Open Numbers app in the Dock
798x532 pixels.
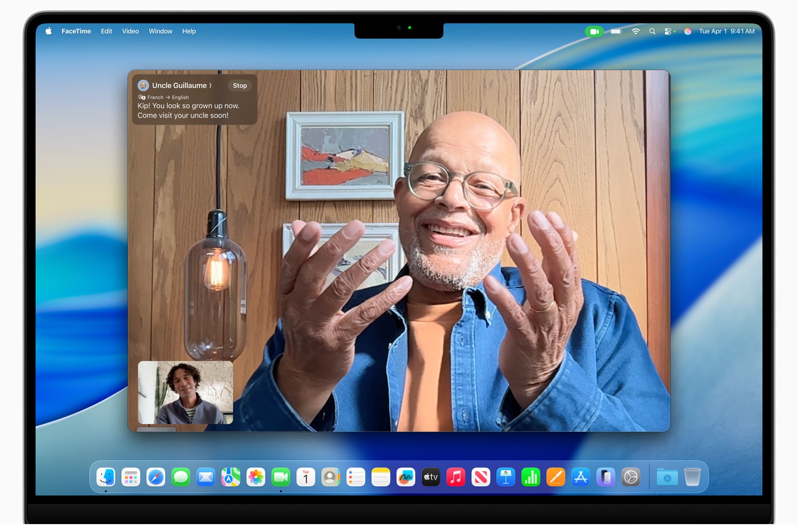[531, 477]
